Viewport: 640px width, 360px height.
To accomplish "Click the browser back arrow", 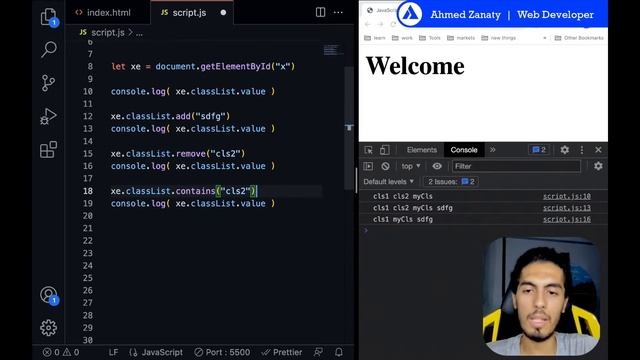I will [x=367, y=24].
